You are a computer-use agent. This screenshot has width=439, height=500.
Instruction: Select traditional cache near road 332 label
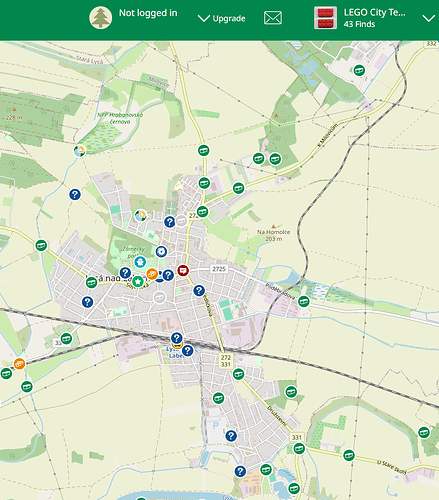[359, 70]
